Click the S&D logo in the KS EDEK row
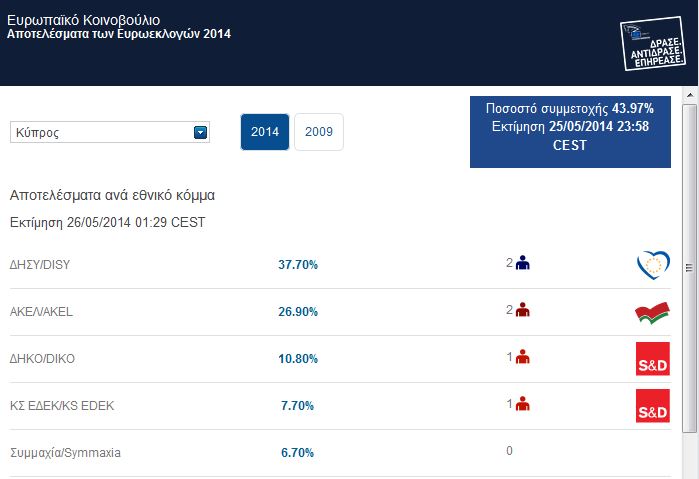This screenshot has width=699, height=479. coord(652,405)
